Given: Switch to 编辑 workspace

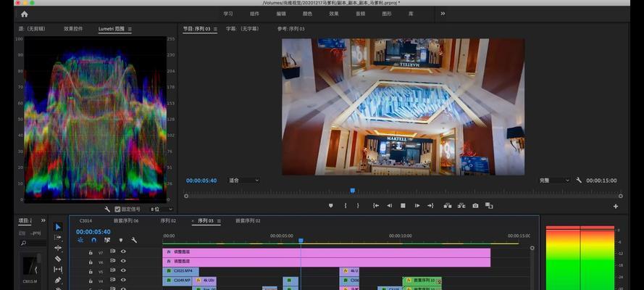Looking at the screenshot, I should tap(281, 14).
